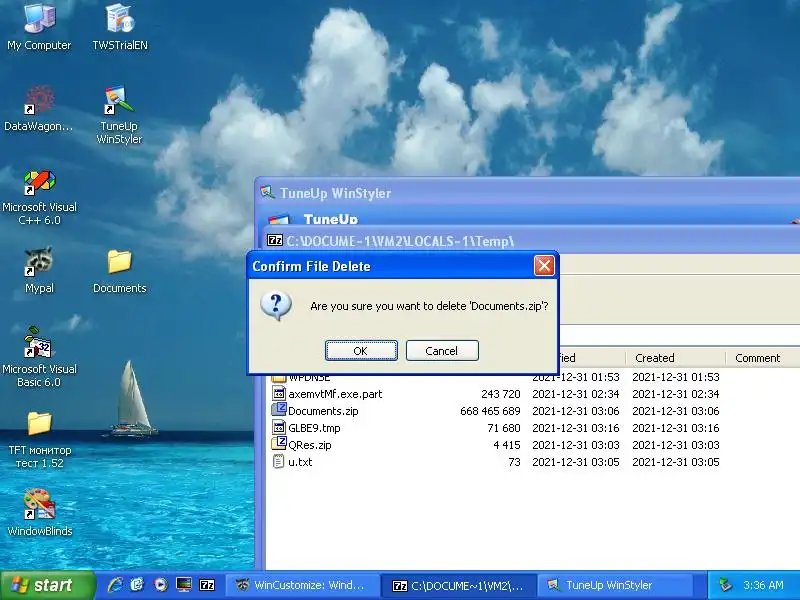Click the monitor icon in Quick Launch

[184, 585]
